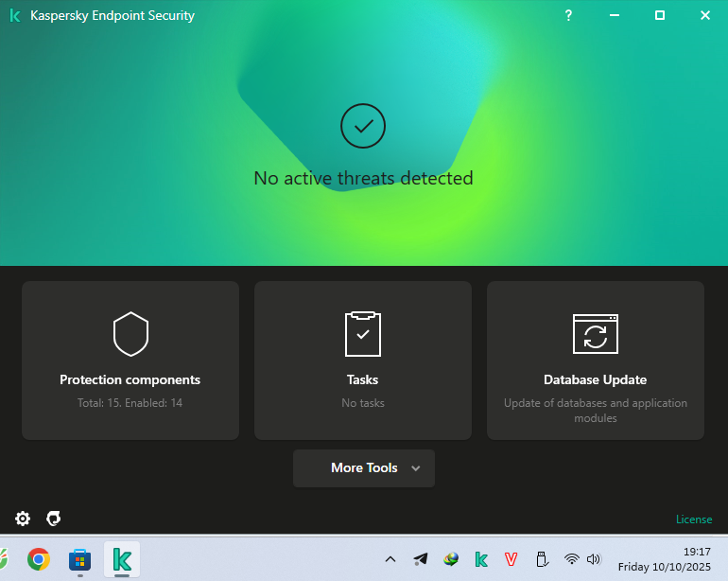Click the Kaspersky tray icon
728x581 pixels.
click(x=481, y=559)
